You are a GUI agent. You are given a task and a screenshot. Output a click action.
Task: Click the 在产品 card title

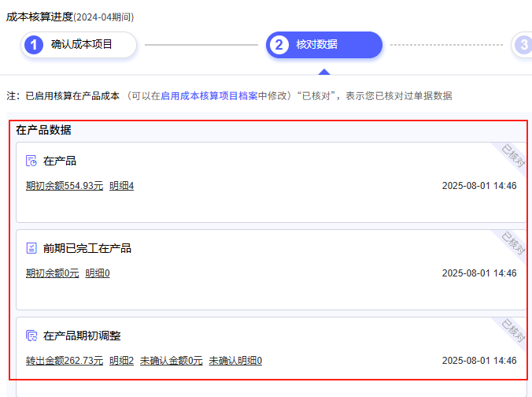click(x=60, y=161)
